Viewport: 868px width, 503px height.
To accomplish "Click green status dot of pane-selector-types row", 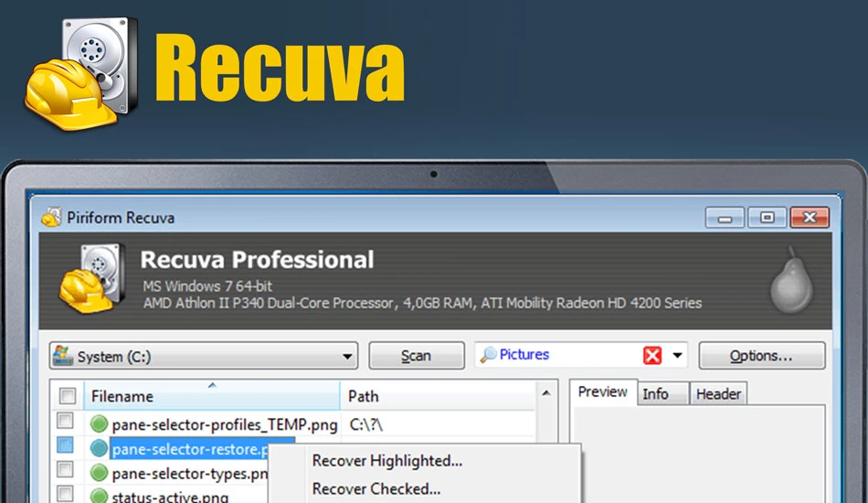I will tap(99, 473).
